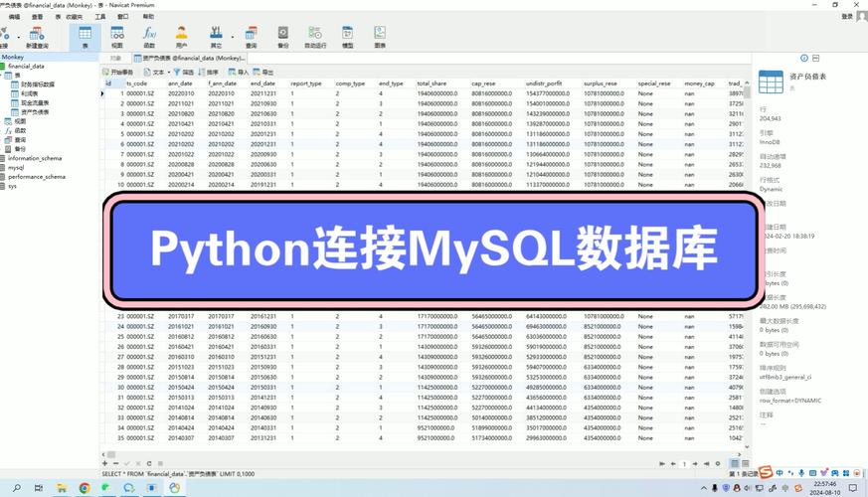Open the Others (其它) toolbar icon

pyautogui.click(x=217, y=38)
